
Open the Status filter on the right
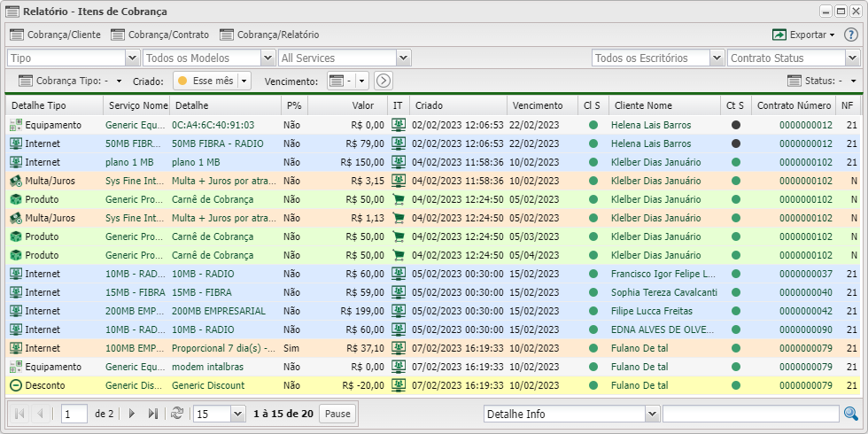[x=824, y=81]
